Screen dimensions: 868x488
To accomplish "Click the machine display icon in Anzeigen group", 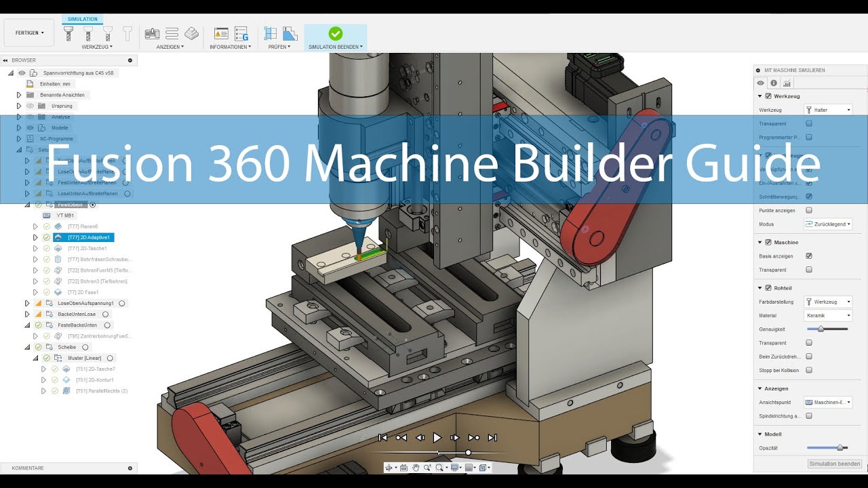I will click(152, 33).
